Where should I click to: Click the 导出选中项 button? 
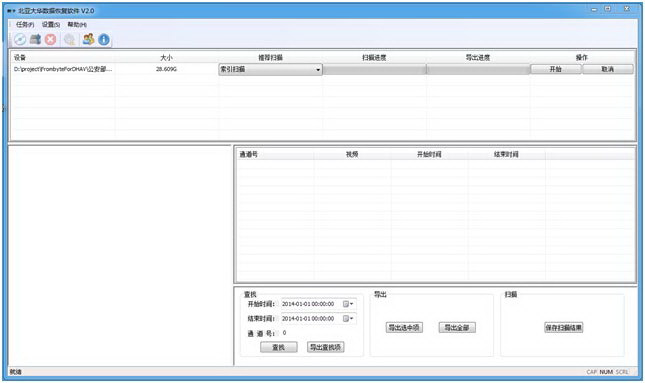point(404,327)
